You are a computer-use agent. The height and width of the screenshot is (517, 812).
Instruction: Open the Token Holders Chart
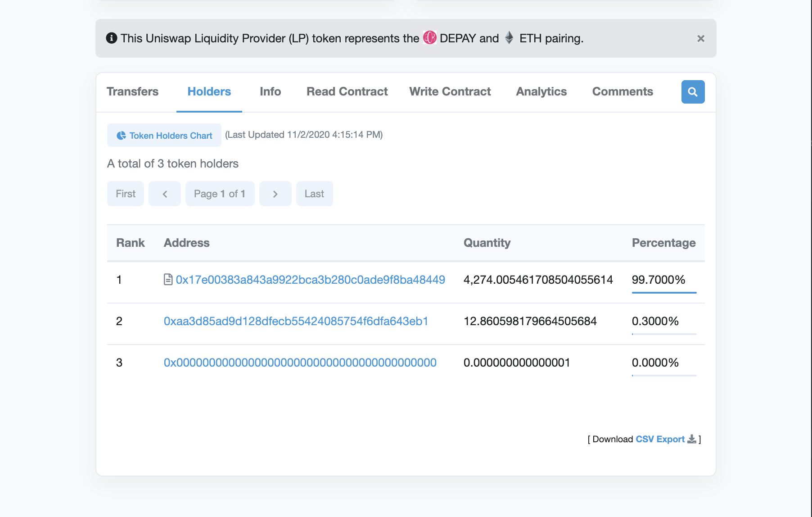point(164,135)
